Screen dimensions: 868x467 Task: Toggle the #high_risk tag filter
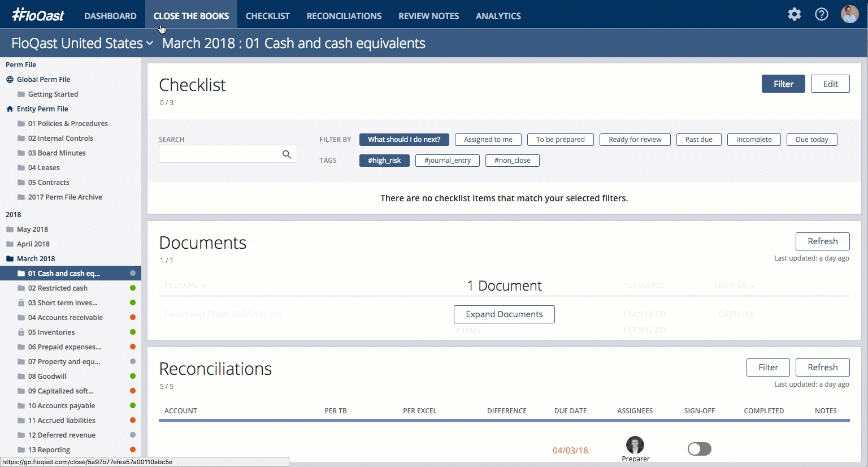(x=384, y=161)
